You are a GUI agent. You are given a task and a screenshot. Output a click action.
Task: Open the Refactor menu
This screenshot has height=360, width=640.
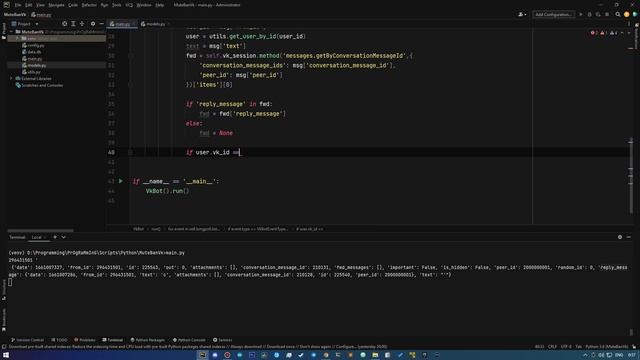pos(89,5)
